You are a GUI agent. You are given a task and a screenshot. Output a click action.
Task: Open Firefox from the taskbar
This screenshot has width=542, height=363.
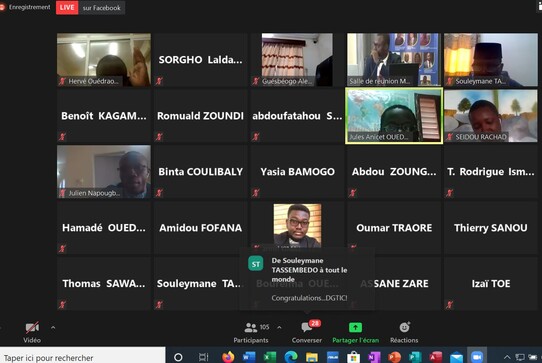tap(228, 357)
